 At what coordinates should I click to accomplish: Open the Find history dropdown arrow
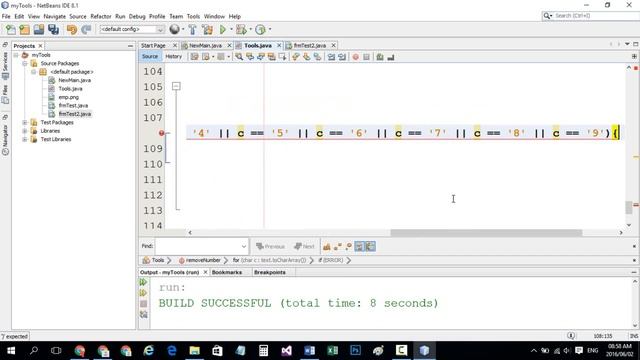click(x=244, y=247)
